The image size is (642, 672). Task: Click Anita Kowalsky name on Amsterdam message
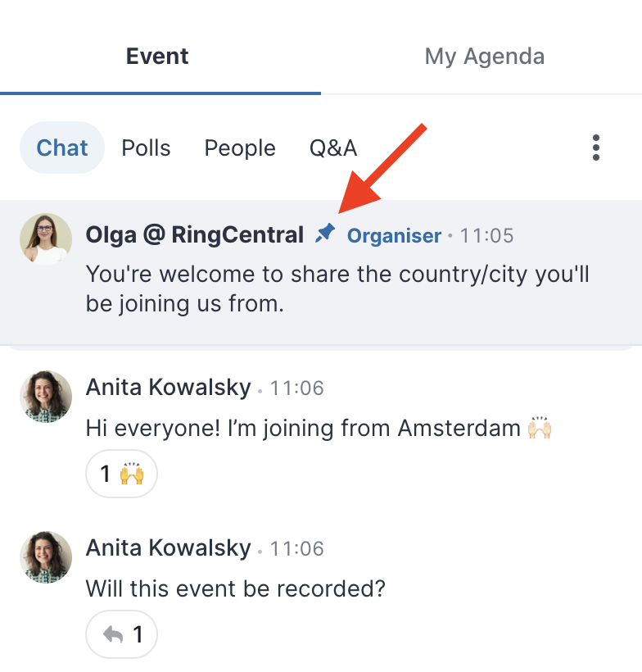tap(169, 388)
